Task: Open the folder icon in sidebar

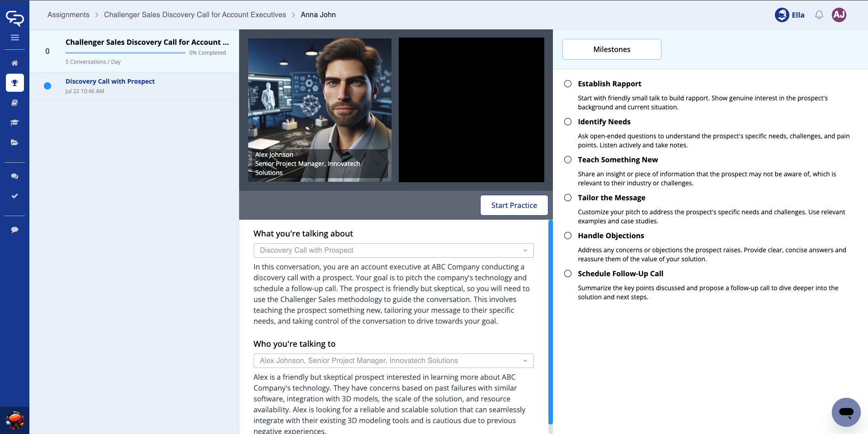Action: [14, 142]
